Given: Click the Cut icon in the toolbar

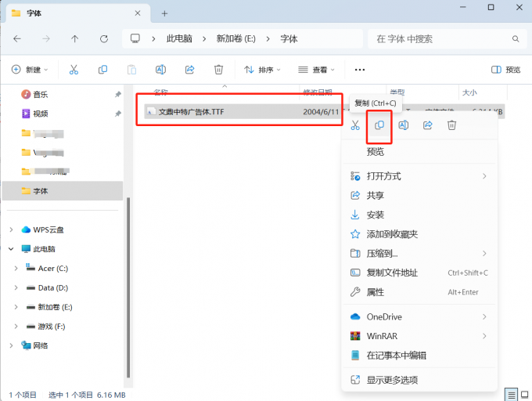Looking at the screenshot, I should coord(74,70).
